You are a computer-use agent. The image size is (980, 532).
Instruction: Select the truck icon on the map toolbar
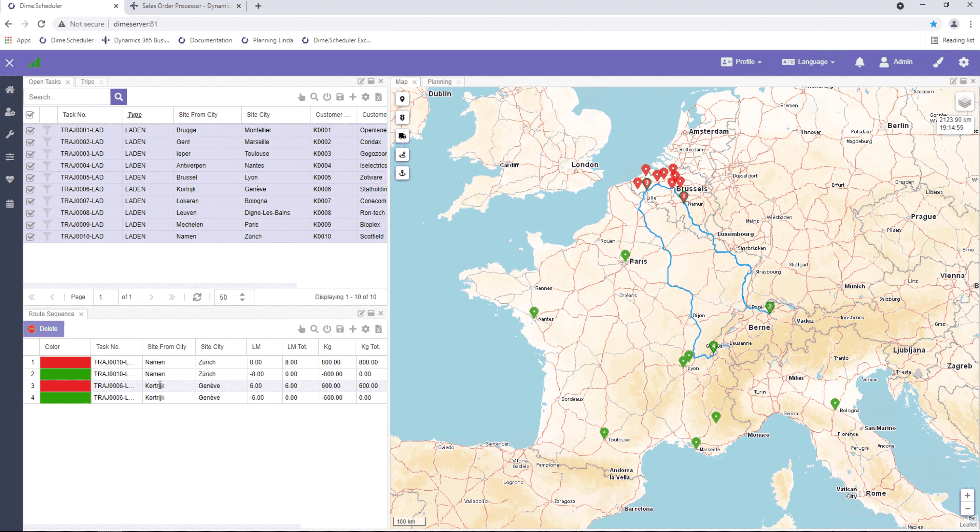point(402,136)
